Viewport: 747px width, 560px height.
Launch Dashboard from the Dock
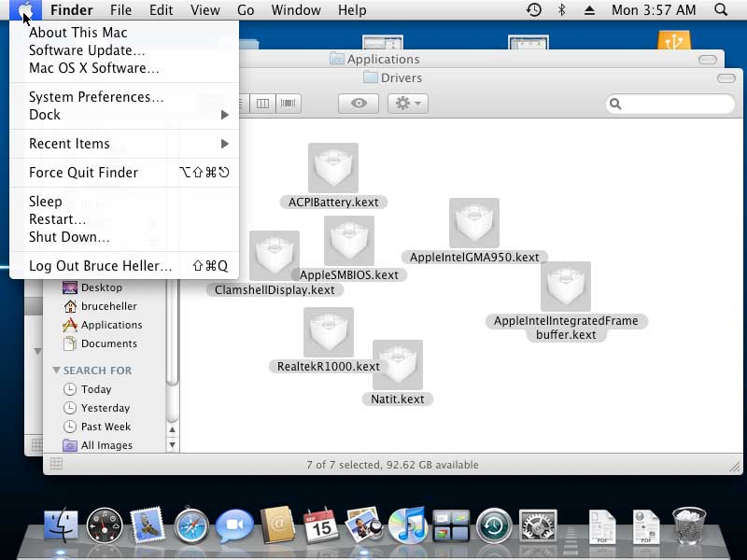click(x=105, y=525)
